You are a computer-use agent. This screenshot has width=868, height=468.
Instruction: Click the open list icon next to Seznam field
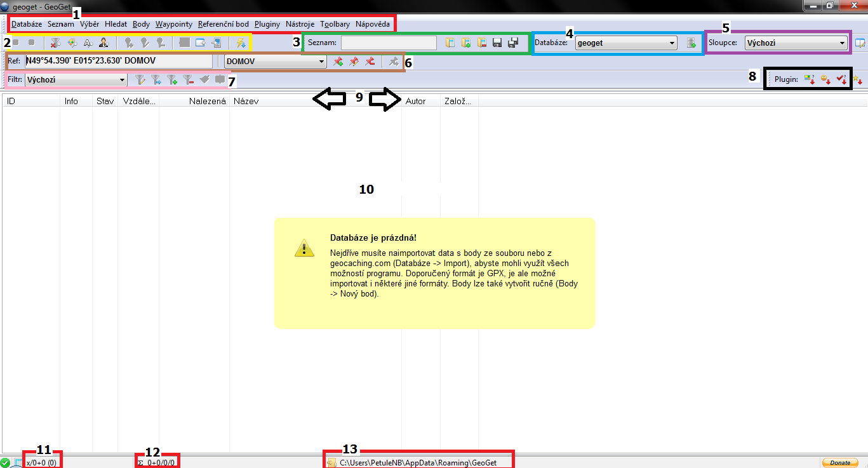450,43
